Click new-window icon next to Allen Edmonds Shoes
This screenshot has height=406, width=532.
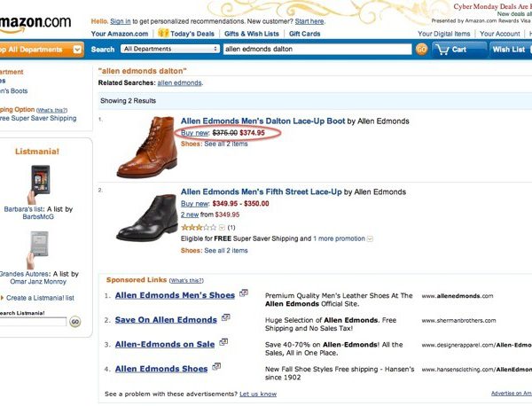(215, 367)
